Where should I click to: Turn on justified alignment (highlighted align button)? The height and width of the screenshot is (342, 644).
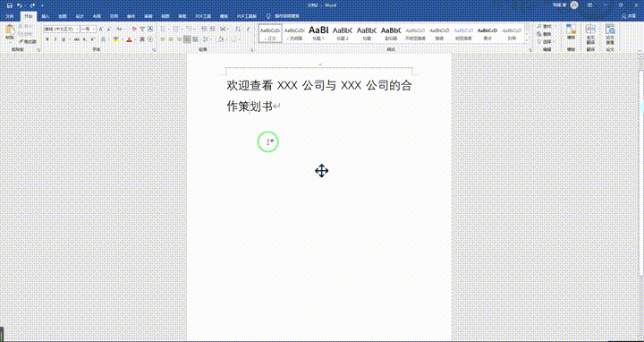[x=187, y=39]
